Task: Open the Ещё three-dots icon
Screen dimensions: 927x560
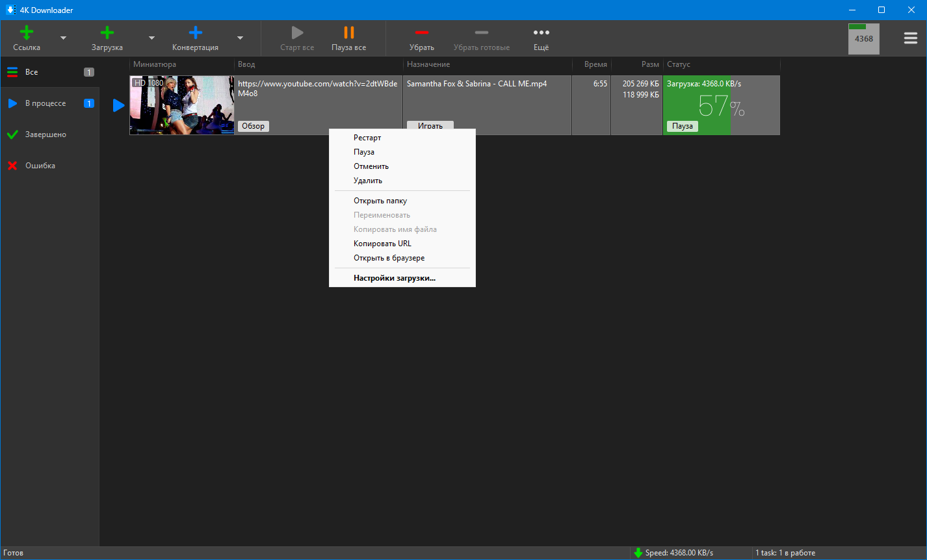Action: tap(541, 33)
